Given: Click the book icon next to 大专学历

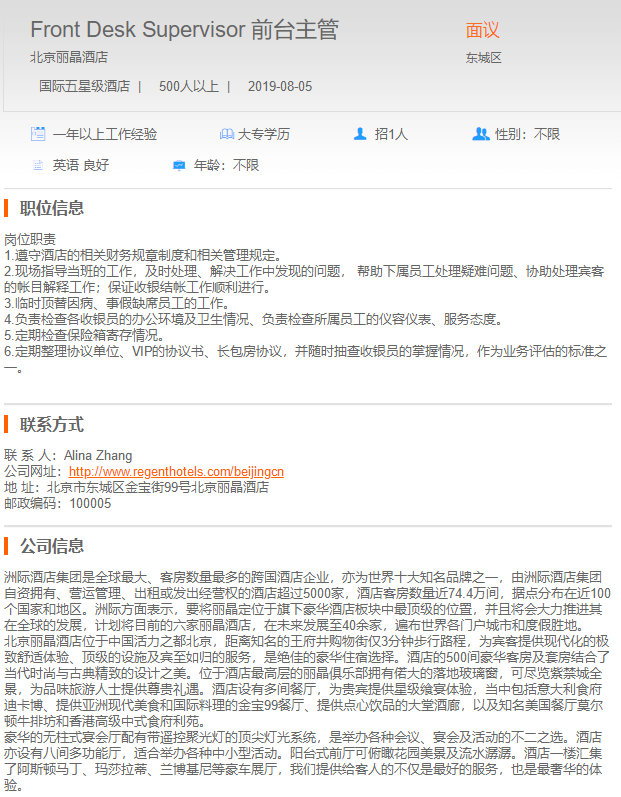Looking at the screenshot, I should pyautogui.click(x=226, y=134).
